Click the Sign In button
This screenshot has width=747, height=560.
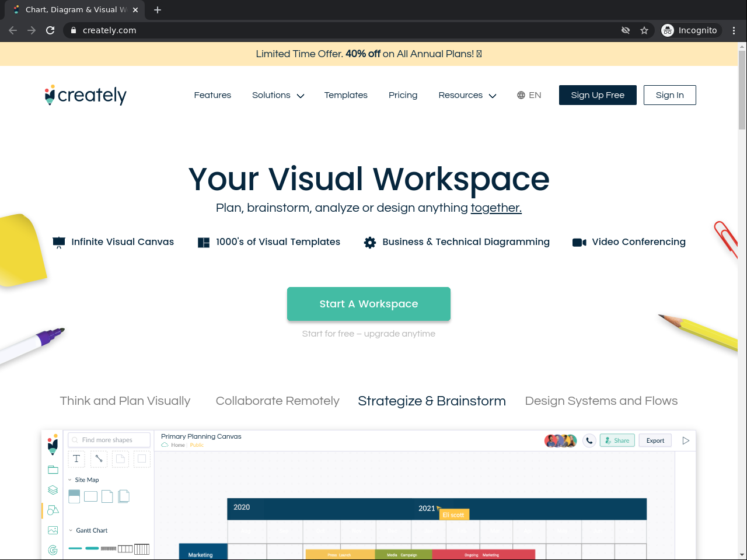coord(670,95)
